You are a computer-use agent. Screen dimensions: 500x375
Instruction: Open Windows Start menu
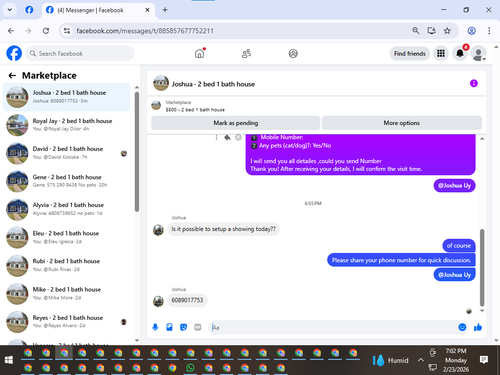coord(9,360)
